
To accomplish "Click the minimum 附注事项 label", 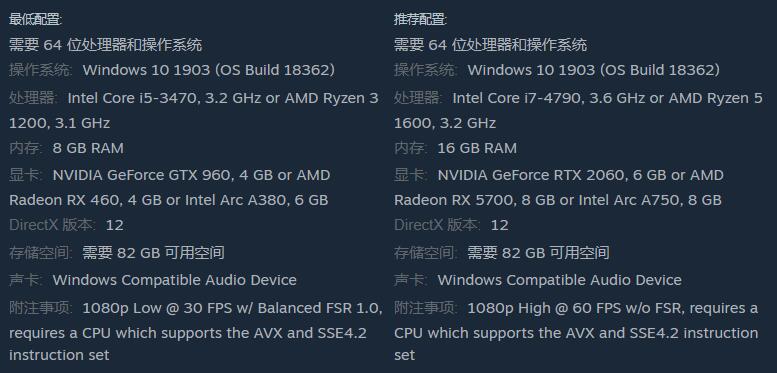I will pyautogui.click(x=40, y=308).
